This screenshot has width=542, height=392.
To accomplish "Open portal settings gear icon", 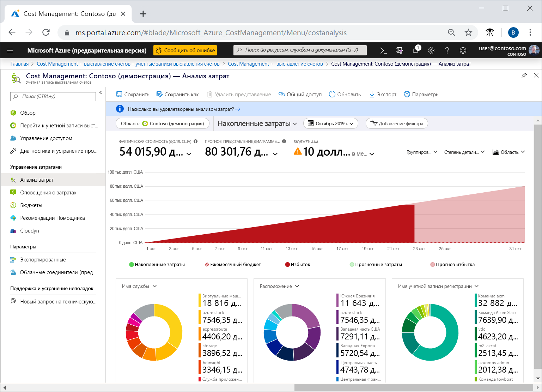I will pos(431,50).
